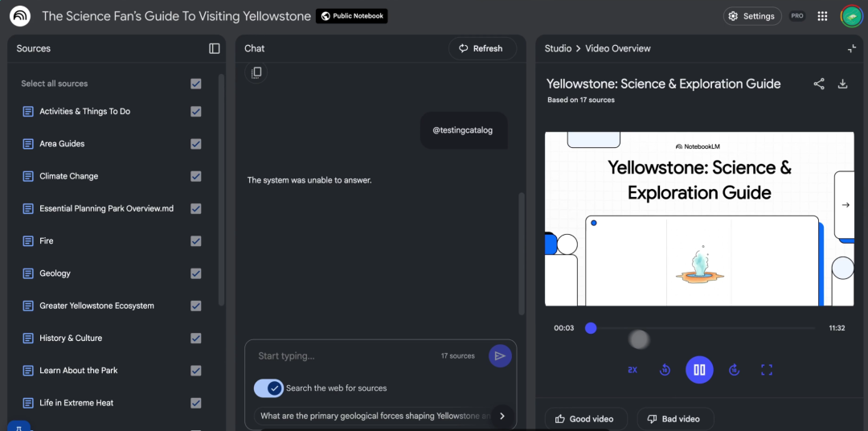868x431 pixels.
Task: Rewind the video ten seconds
Action: 665,370
